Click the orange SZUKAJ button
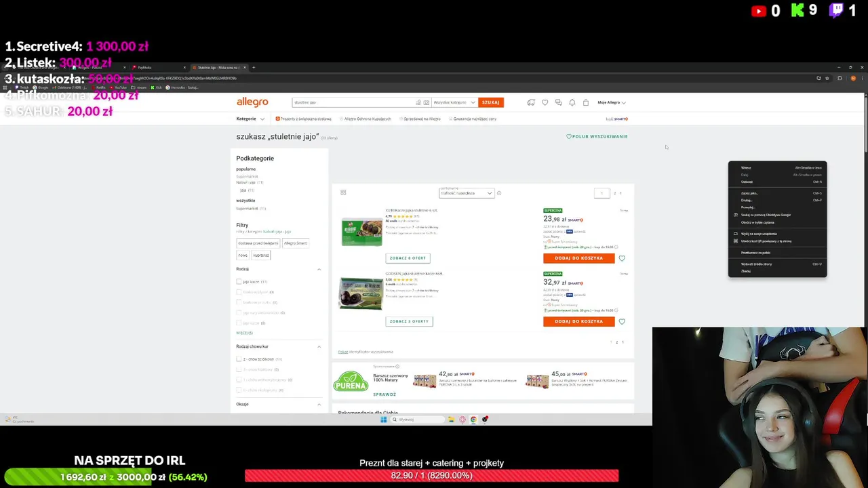The image size is (868, 488). 491,102
